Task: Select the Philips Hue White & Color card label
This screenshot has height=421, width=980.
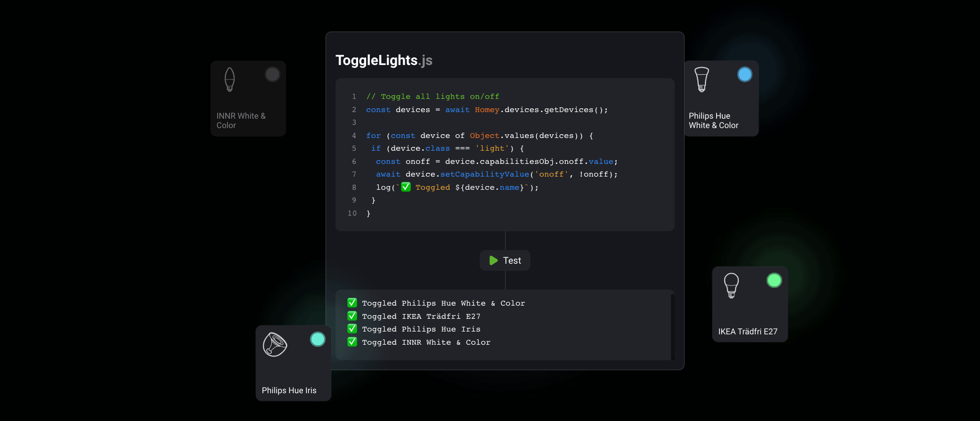Action: [713, 121]
